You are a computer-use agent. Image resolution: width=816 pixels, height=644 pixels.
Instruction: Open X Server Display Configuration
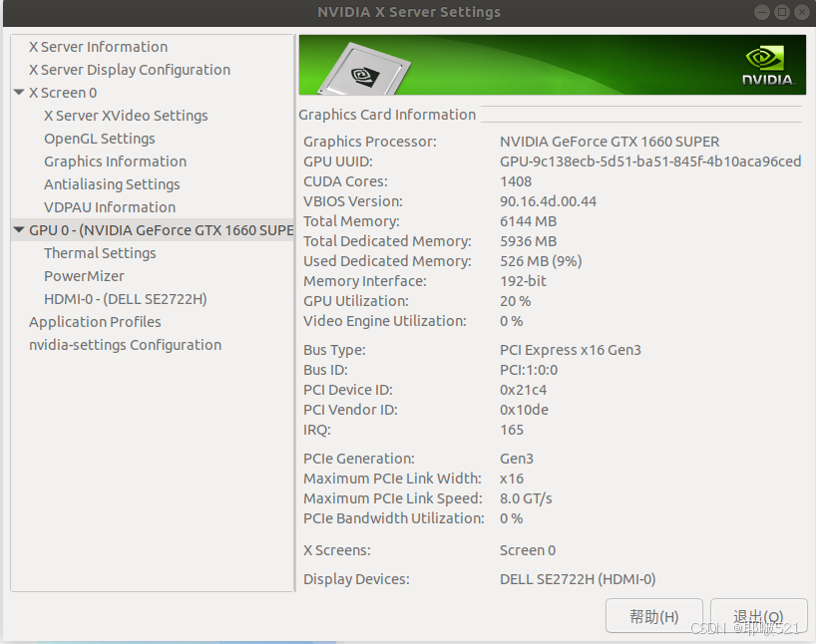click(128, 69)
